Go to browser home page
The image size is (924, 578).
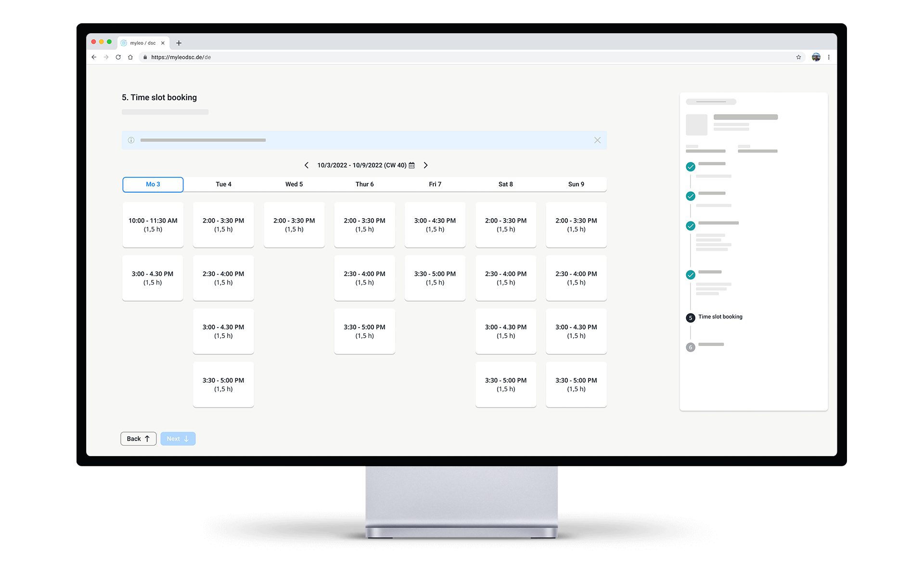[x=130, y=57]
